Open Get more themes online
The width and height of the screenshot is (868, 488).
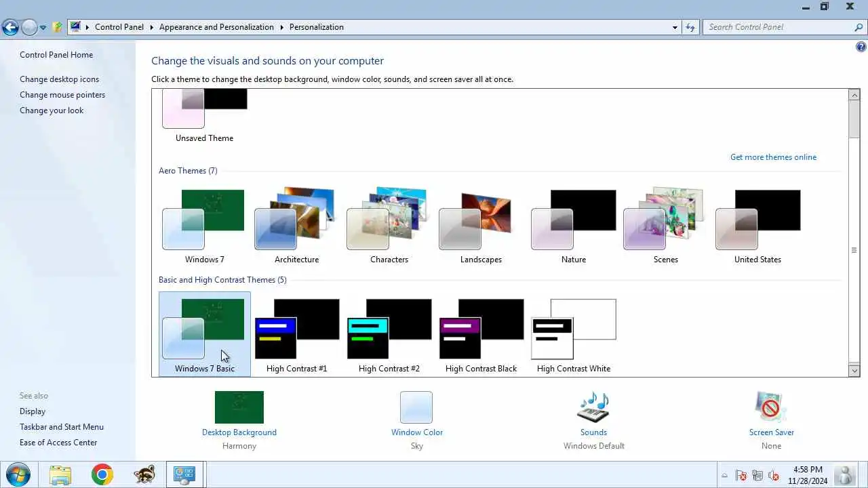(x=773, y=157)
